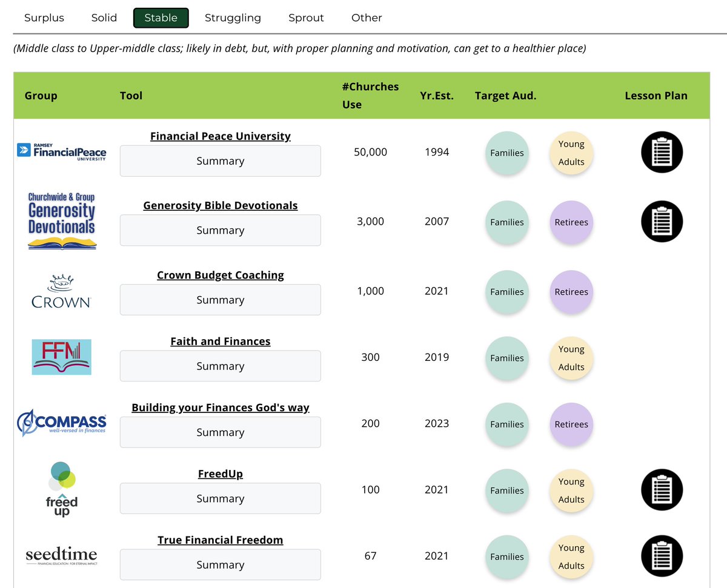Open the FFN logo for Faith and Finances

61,357
